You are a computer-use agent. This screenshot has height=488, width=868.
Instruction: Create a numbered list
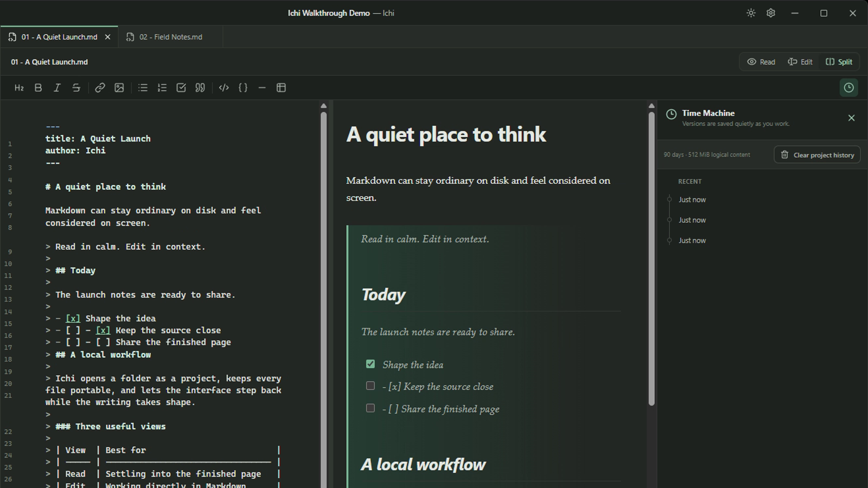[162, 88]
